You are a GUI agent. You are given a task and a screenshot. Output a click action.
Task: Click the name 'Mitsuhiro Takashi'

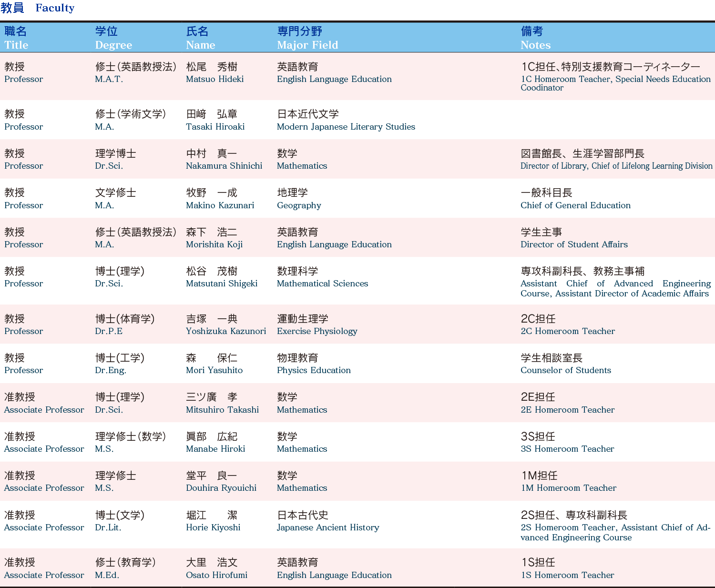(222, 410)
